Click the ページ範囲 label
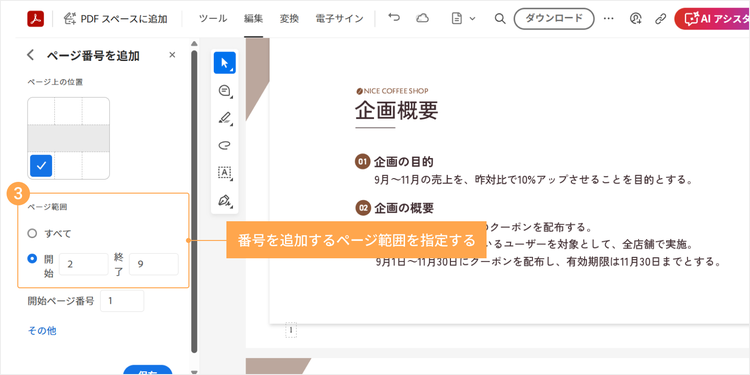 point(47,208)
